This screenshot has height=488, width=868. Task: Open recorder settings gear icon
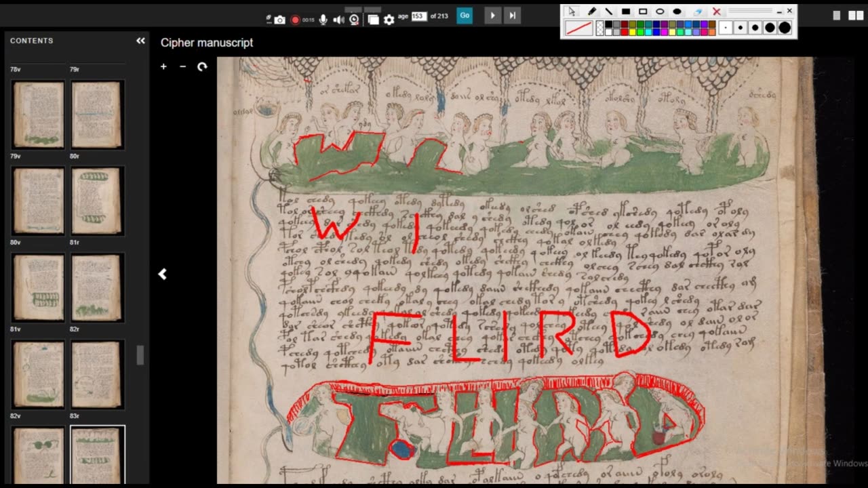(389, 20)
